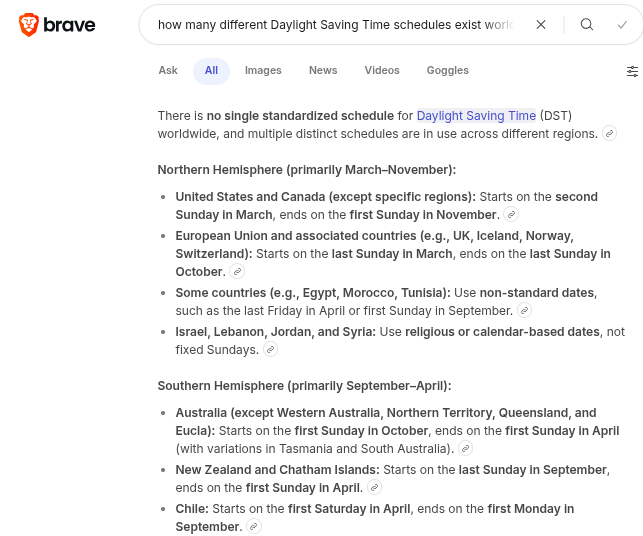The height and width of the screenshot is (536, 643).
Task: Open the Goggles tab
Action: (447, 71)
